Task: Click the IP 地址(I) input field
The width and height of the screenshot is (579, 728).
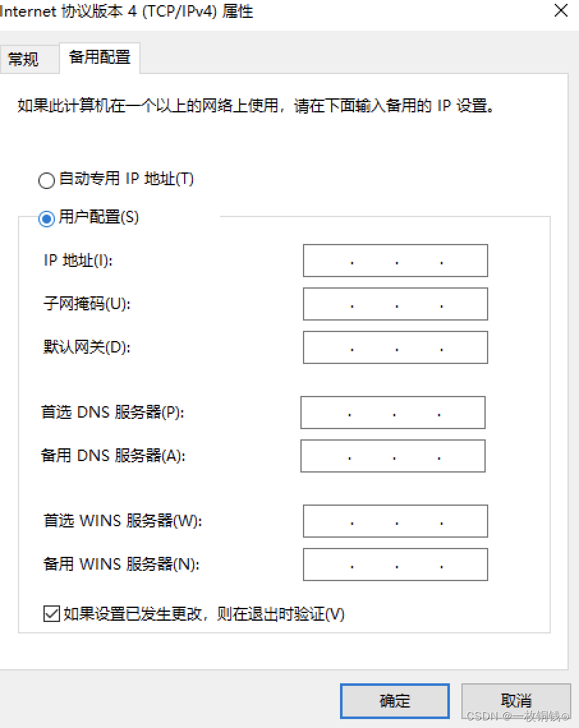Action: (x=395, y=261)
